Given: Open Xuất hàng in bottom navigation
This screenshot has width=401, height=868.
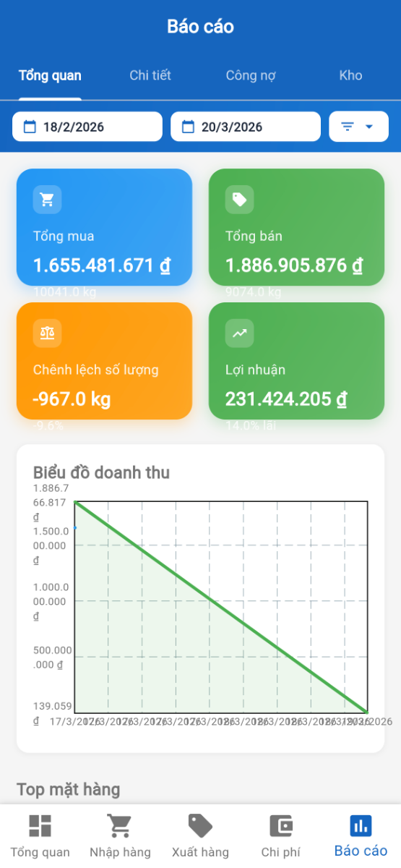Looking at the screenshot, I should [x=200, y=836].
